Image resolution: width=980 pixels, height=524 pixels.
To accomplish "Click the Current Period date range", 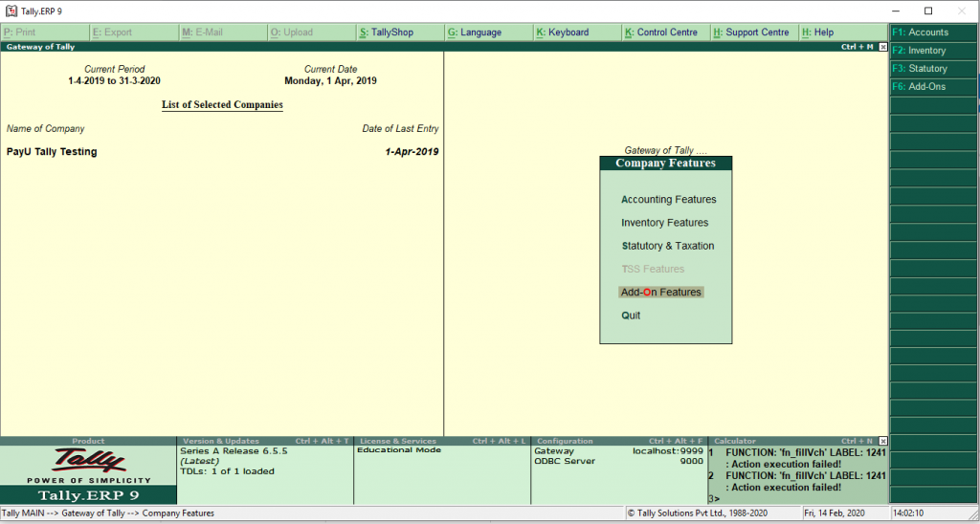I will click(115, 81).
